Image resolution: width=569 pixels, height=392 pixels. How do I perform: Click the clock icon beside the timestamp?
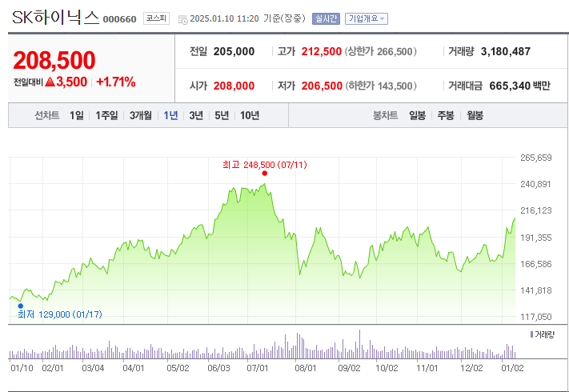click(x=183, y=19)
